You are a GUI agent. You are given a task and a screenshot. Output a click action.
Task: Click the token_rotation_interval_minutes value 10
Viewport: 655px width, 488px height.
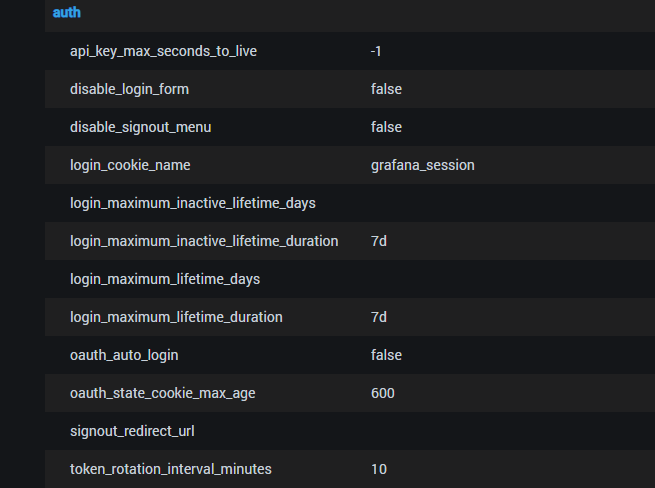[379, 469]
